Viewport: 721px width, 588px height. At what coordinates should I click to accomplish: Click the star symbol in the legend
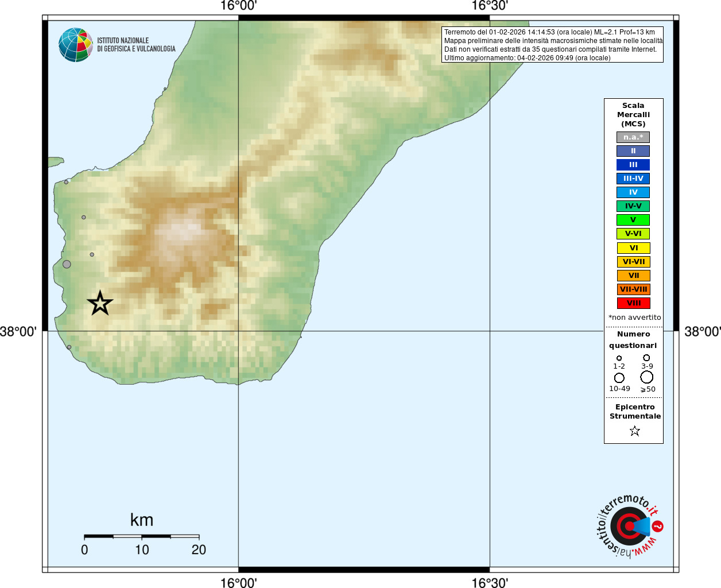[x=634, y=431]
